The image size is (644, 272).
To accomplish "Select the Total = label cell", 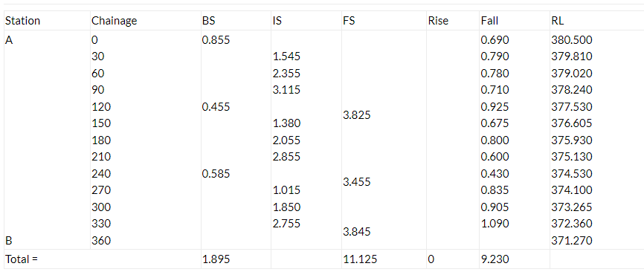I will point(22,259).
